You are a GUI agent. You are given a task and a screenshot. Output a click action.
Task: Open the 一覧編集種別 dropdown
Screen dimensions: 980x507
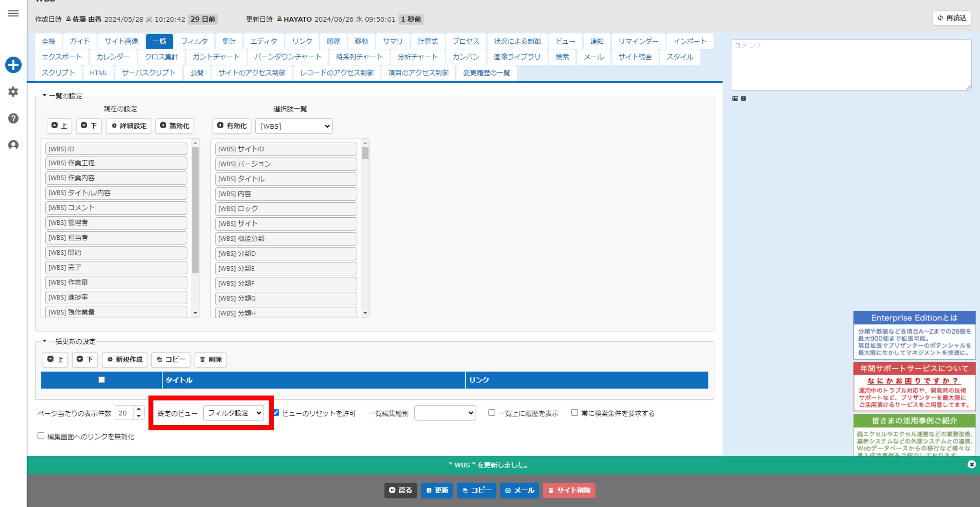pyautogui.click(x=445, y=413)
